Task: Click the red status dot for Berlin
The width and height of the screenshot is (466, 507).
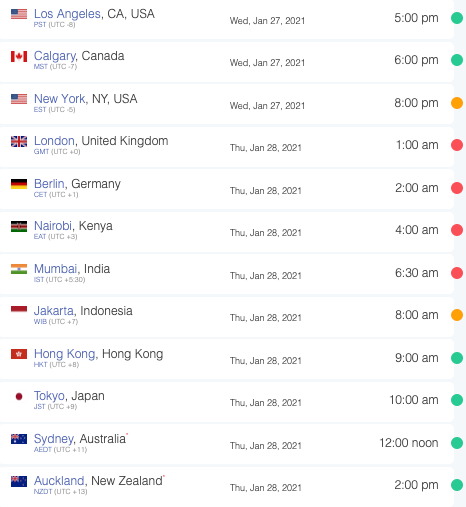Action: (x=457, y=188)
